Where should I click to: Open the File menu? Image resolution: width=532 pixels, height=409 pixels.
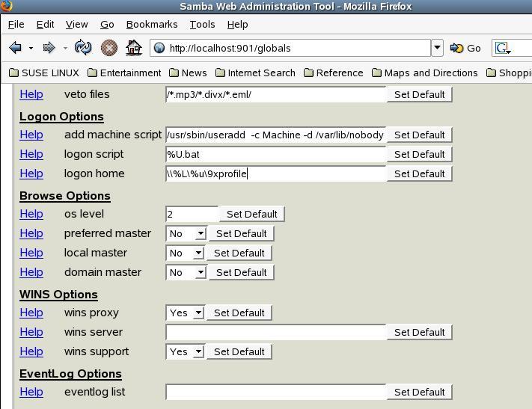click(16, 25)
